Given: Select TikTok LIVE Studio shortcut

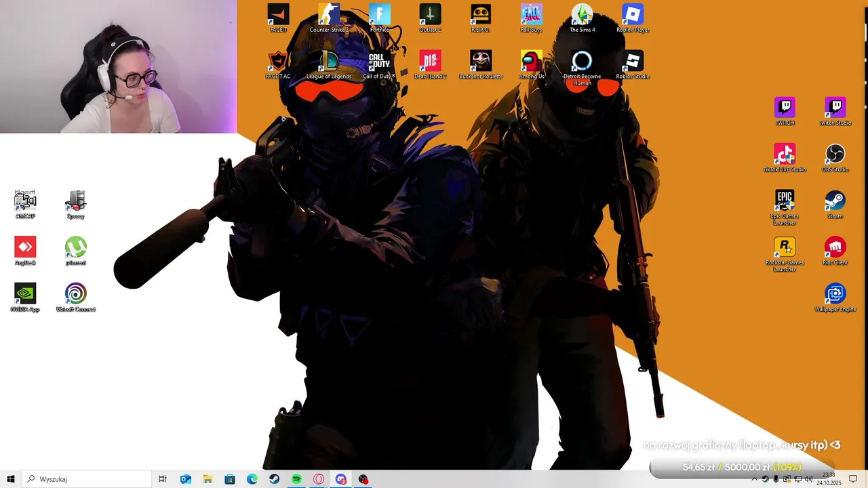Looking at the screenshot, I should pos(785,158).
